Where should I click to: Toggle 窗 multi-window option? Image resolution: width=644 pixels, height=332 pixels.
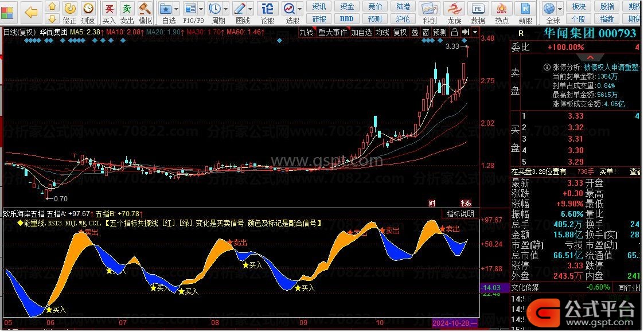pos(426,32)
